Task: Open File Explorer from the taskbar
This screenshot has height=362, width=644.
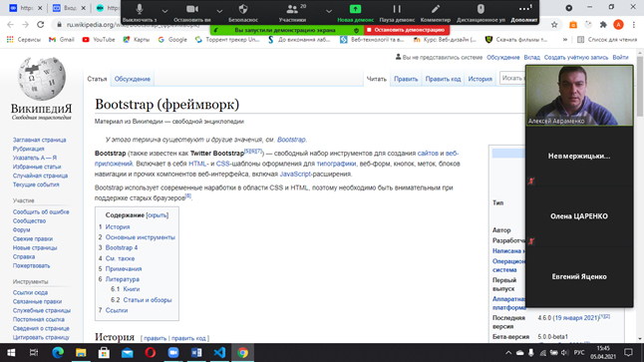Action: tap(81, 353)
